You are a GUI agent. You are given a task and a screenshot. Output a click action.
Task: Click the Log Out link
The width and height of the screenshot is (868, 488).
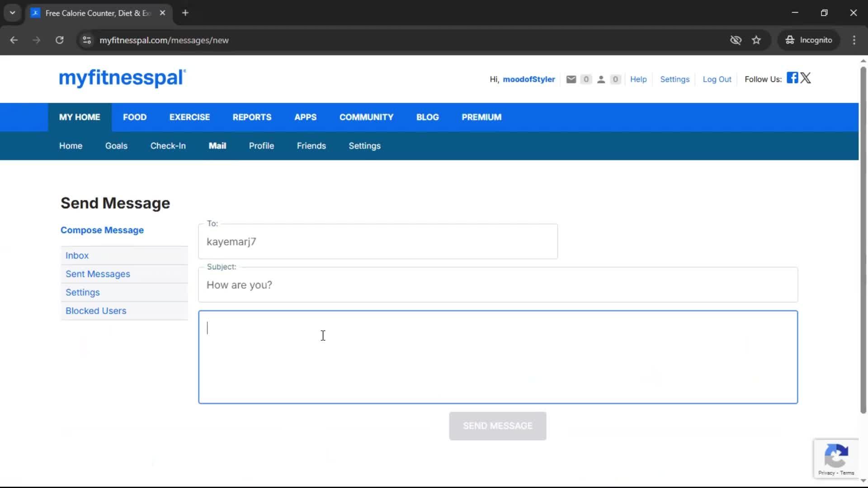point(717,79)
